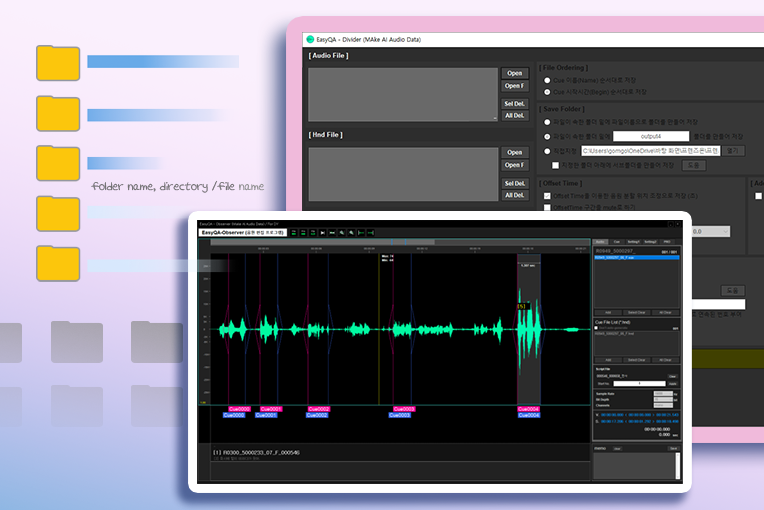
Task: Click the output4 folder name input field
Action: [x=650, y=135]
